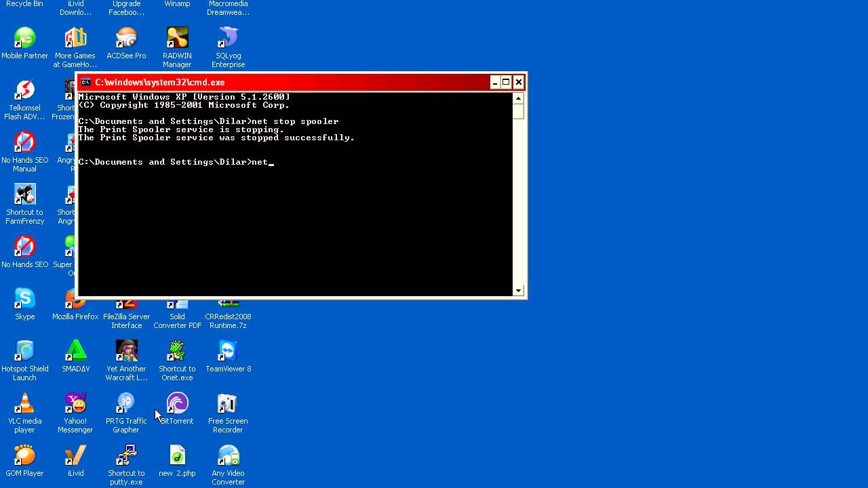
Task: Click 'The Print Spooler service is stopping.' line
Action: click(181, 129)
